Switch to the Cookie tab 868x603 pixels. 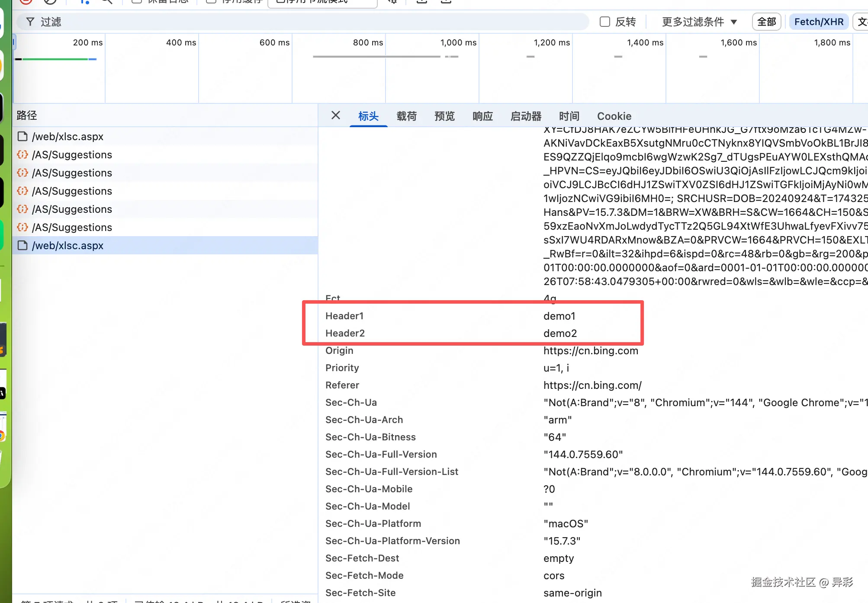(614, 116)
